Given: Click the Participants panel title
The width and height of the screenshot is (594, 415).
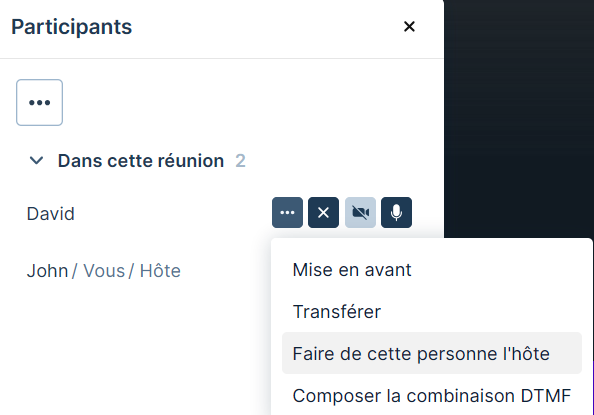Looking at the screenshot, I should coord(72,27).
